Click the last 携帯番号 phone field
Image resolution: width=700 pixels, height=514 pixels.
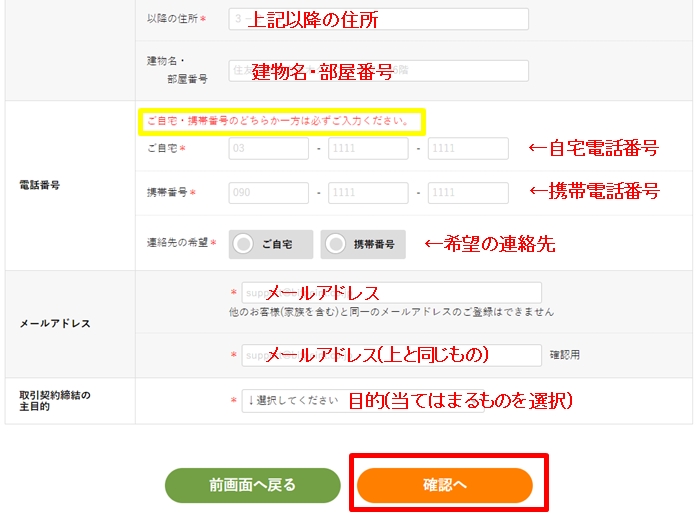tap(468, 193)
